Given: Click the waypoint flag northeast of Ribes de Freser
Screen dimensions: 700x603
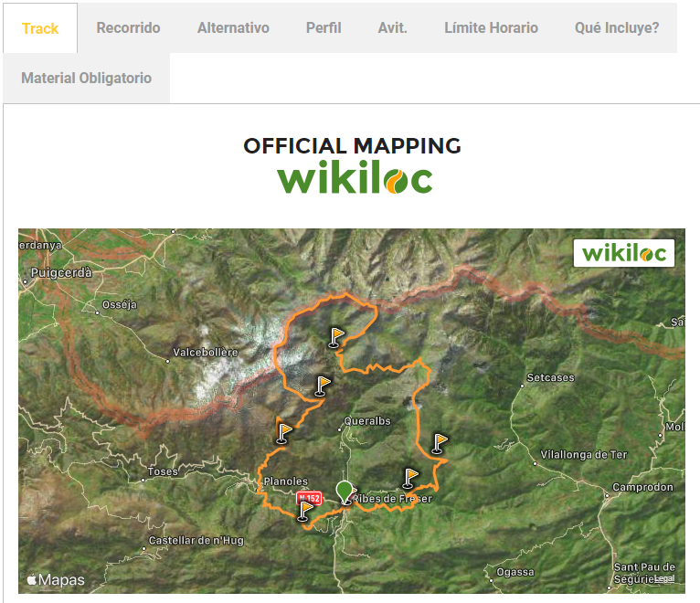Looking at the screenshot, I should [x=409, y=478].
